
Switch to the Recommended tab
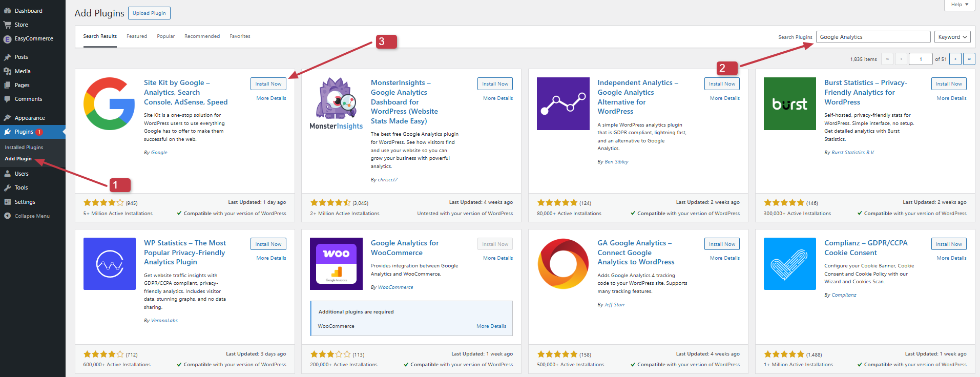[x=202, y=36]
